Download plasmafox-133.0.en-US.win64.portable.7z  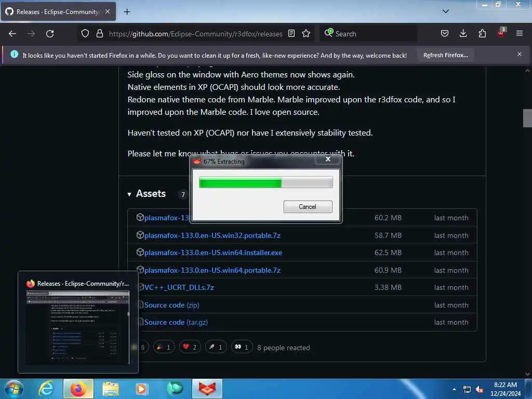tap(212, 270)
